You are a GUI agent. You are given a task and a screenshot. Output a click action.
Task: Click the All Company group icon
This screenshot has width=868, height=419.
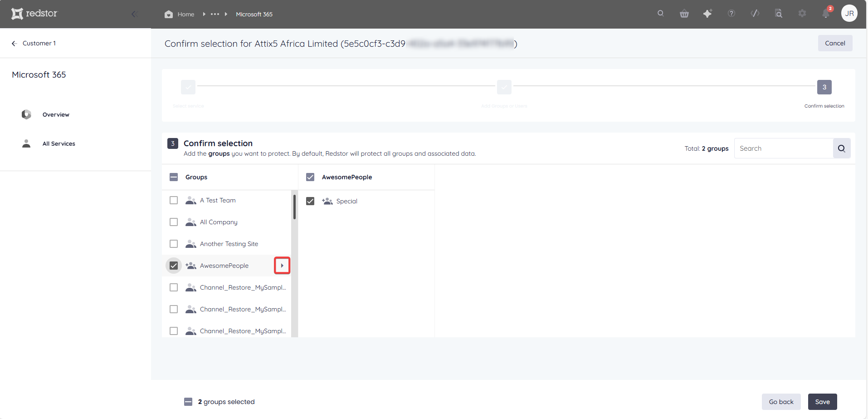tap(191, 222)
